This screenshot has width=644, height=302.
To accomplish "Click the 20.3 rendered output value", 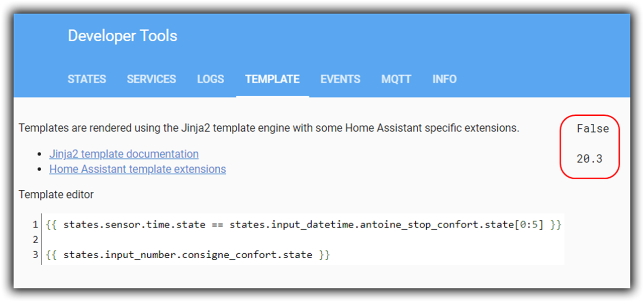I will (589, 159).
